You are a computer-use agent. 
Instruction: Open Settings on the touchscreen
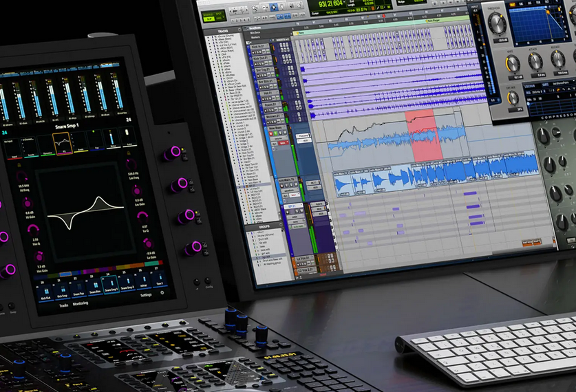[146, 295]
